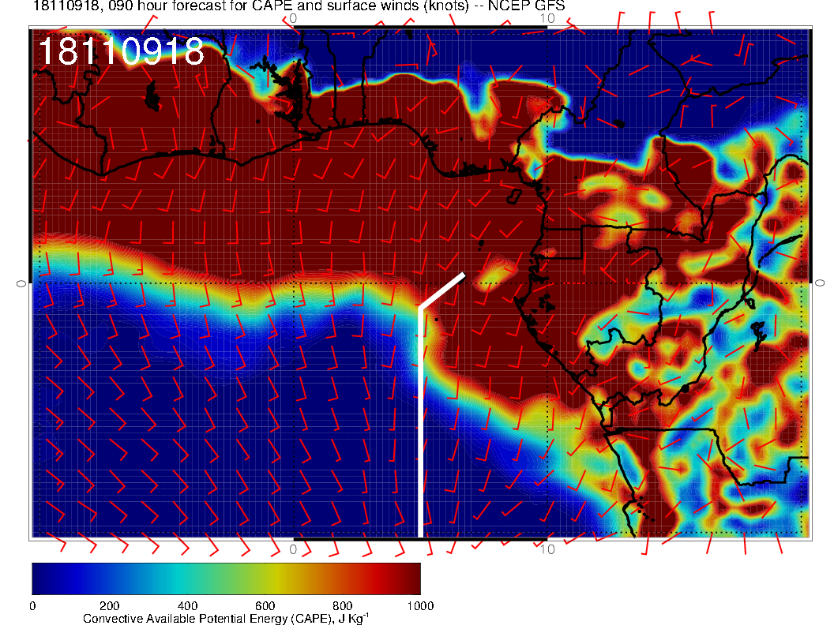The height and width of the screenshot is (644, 834).
Task: Click the top longitude label 0
Action: click(x=293, y=17)
